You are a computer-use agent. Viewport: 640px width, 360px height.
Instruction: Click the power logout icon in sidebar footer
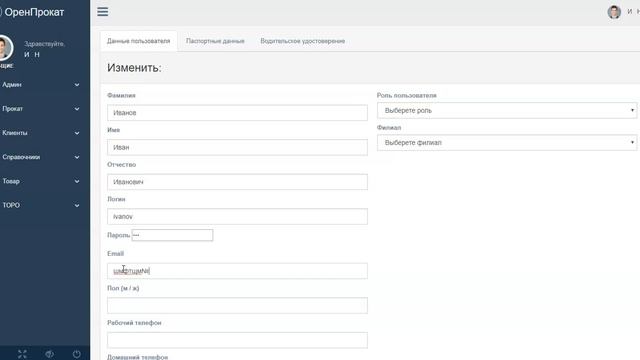tap(76, 354)
